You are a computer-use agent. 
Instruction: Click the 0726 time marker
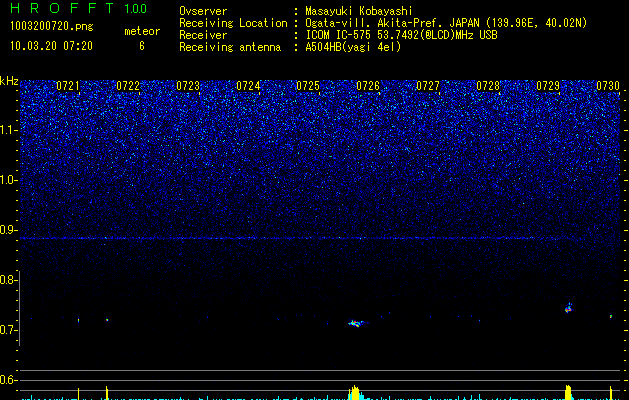coord(368,86)
